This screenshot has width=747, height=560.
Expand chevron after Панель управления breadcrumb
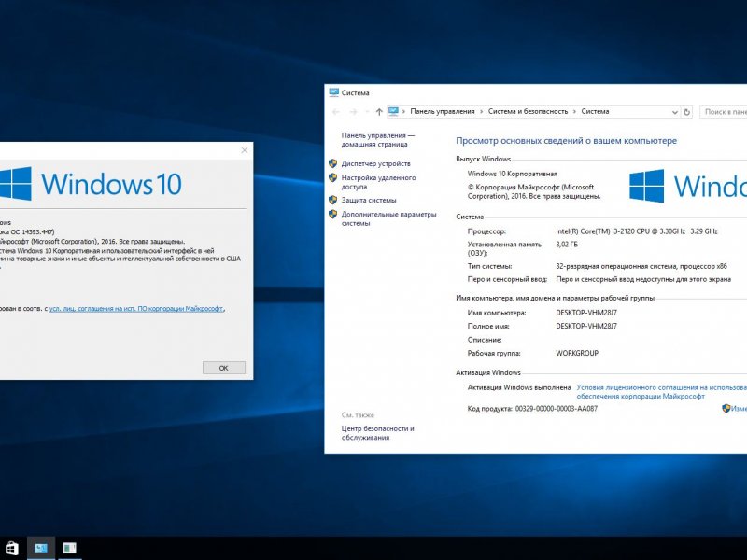pyautogui.click(x=481, y=111)
